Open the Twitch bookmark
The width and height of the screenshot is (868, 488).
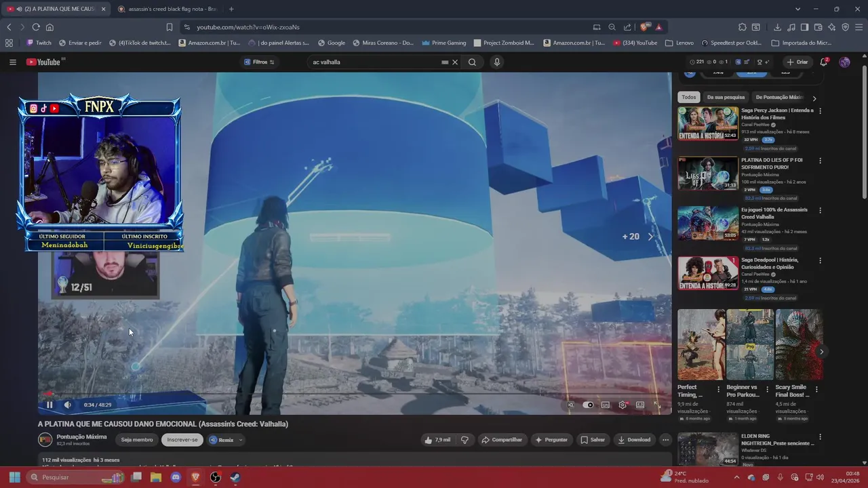click(x=39, y=43)
